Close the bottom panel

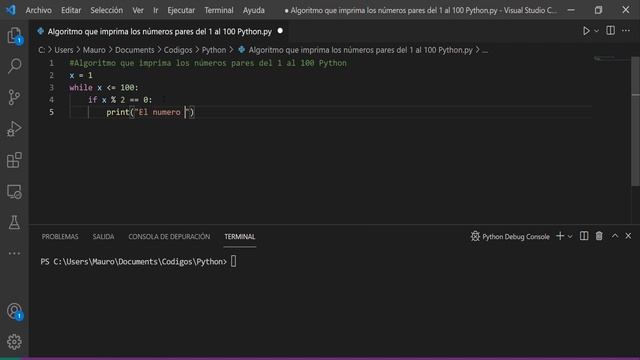628,236
